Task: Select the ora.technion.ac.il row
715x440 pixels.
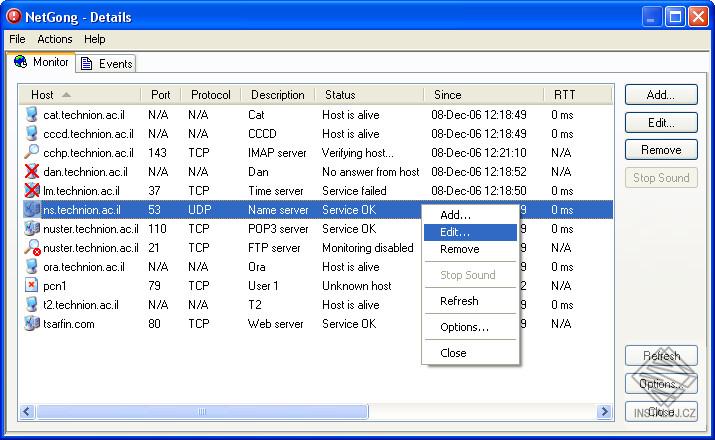Action: pos(84,267)
